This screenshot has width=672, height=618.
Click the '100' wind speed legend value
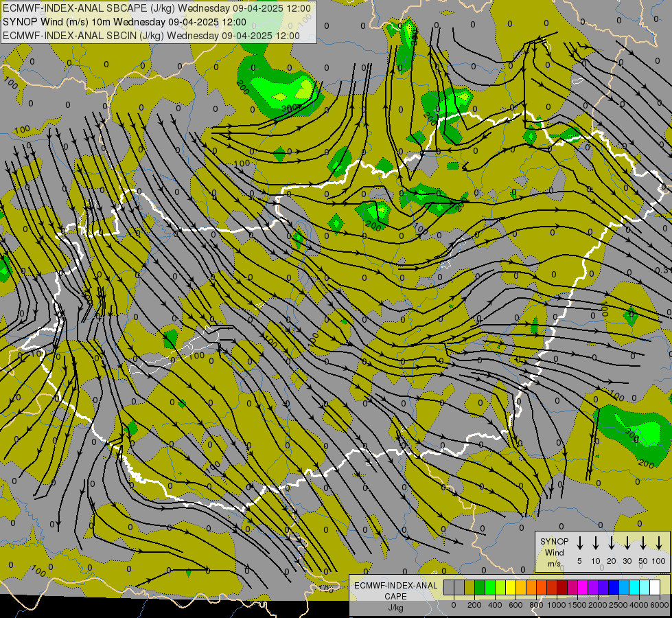[659, 561]
